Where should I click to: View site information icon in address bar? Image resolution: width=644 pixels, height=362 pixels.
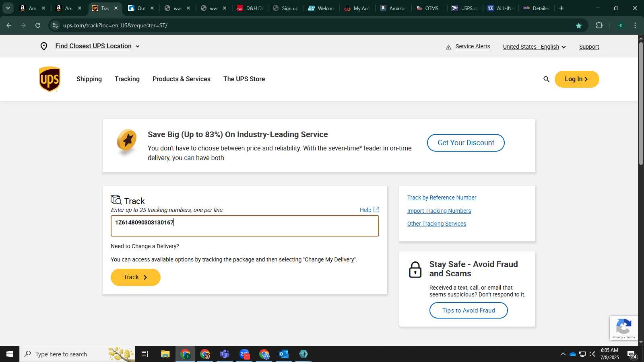click(x=55, y=25)
